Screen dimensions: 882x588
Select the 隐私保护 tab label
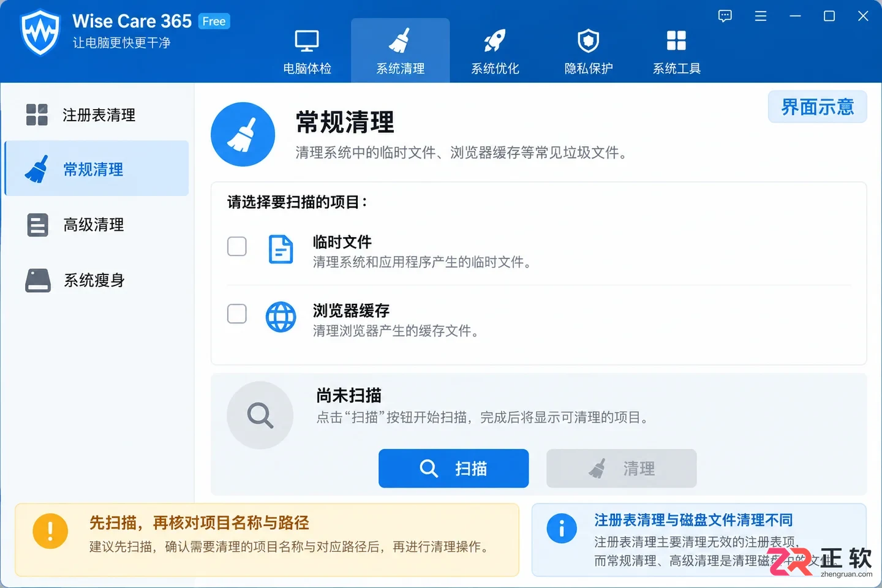coord(589,69)
